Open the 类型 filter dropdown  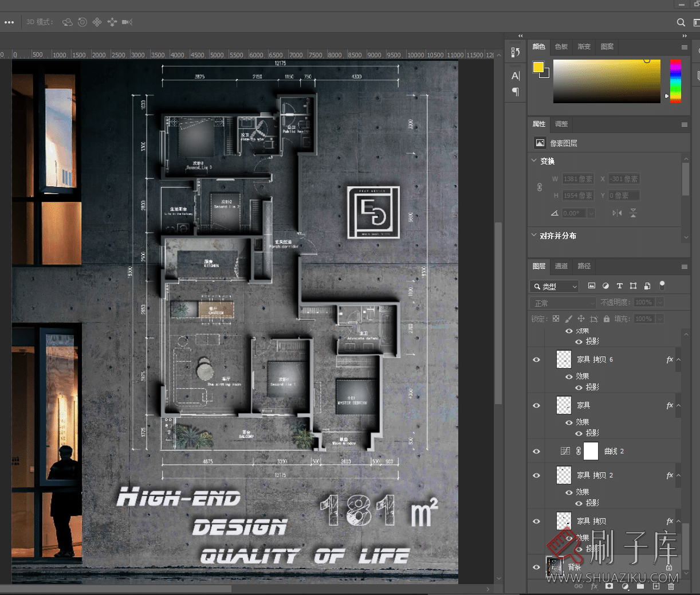[555, 286]
